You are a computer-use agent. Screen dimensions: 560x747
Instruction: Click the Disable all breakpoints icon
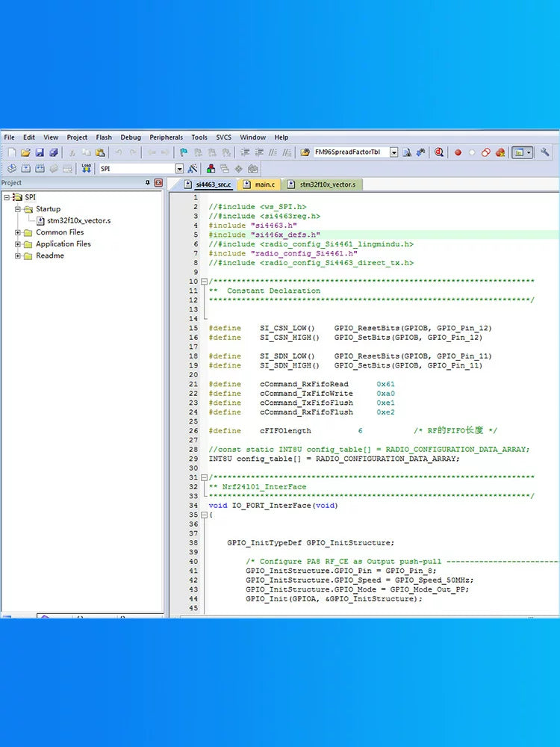click(x=486, y=152)
